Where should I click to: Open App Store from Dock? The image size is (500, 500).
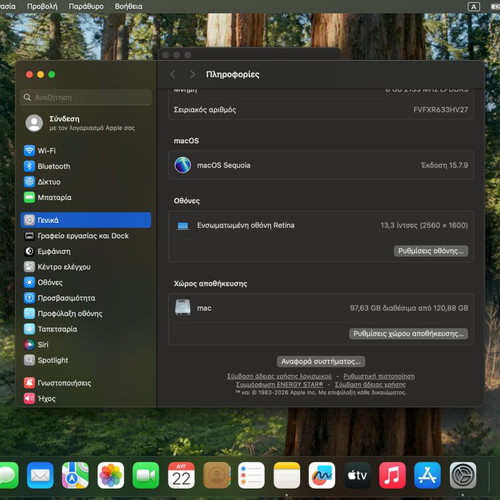(427, 475)
